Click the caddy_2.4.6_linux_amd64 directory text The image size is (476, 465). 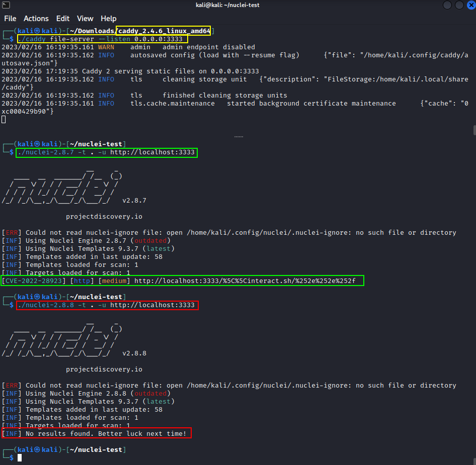pos(164,31)
